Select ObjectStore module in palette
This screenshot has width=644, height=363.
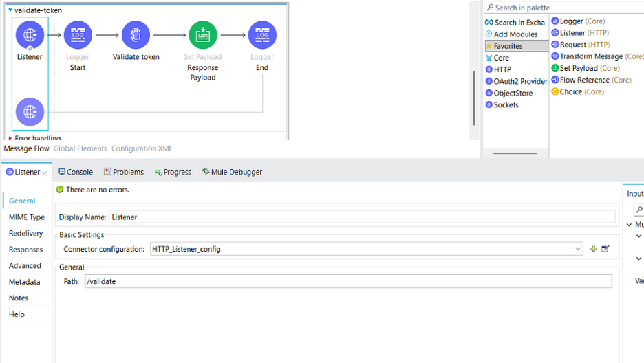point(509,93)
